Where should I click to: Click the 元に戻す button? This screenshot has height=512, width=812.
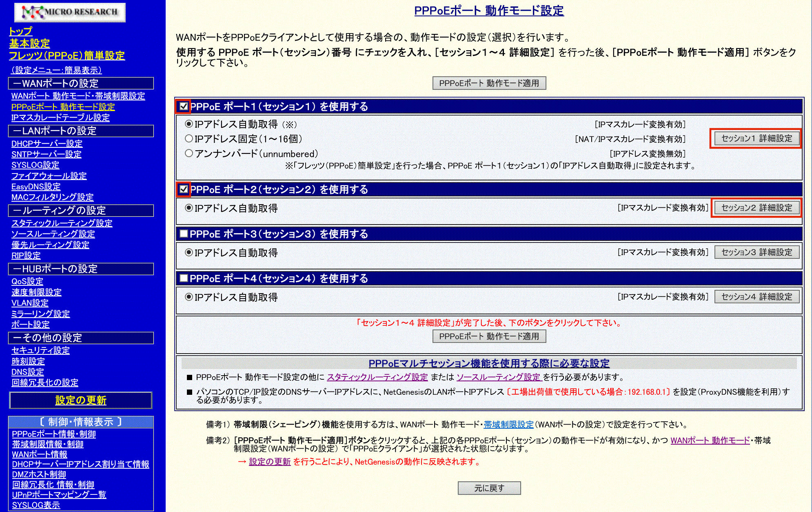[489, 488]
